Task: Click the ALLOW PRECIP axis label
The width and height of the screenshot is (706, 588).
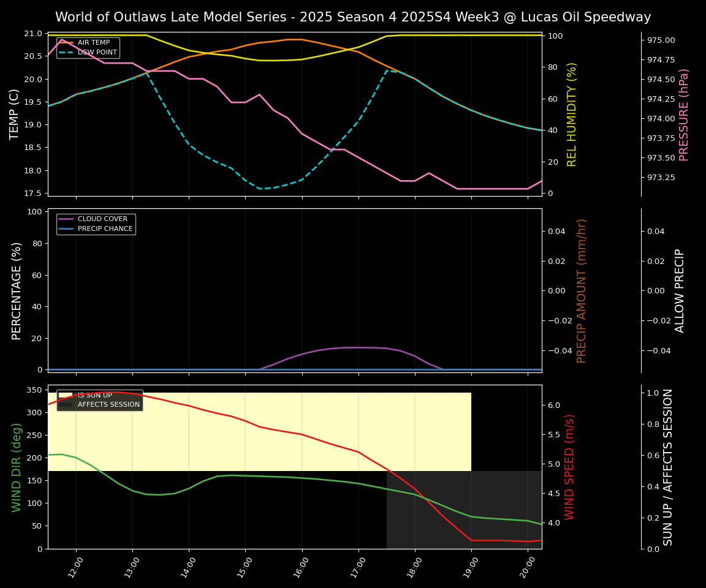Action: pyautogui.click(x=680, y=290)
